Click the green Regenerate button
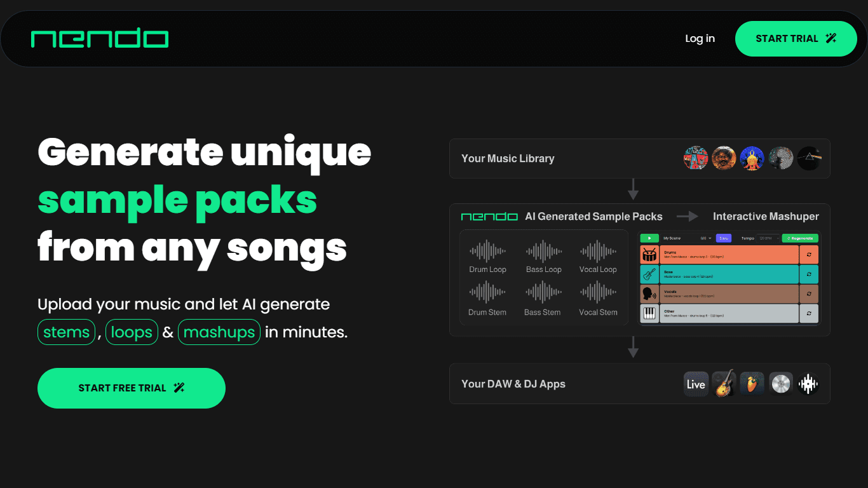This screenshot has width=868, height=488. click(800, 238)
